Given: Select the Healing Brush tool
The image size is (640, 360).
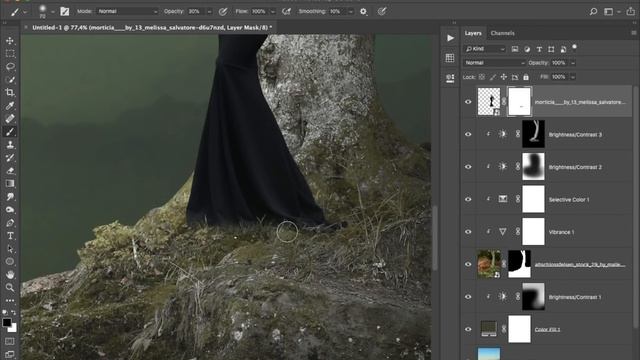Looking at the screenshot, I should tap(10, 119).
